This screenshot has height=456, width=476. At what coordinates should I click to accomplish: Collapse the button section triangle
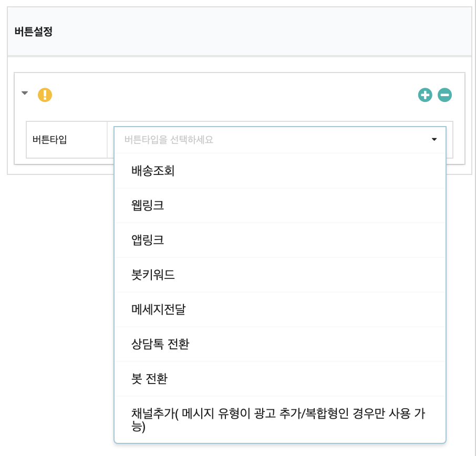click(x=25, y=93)
